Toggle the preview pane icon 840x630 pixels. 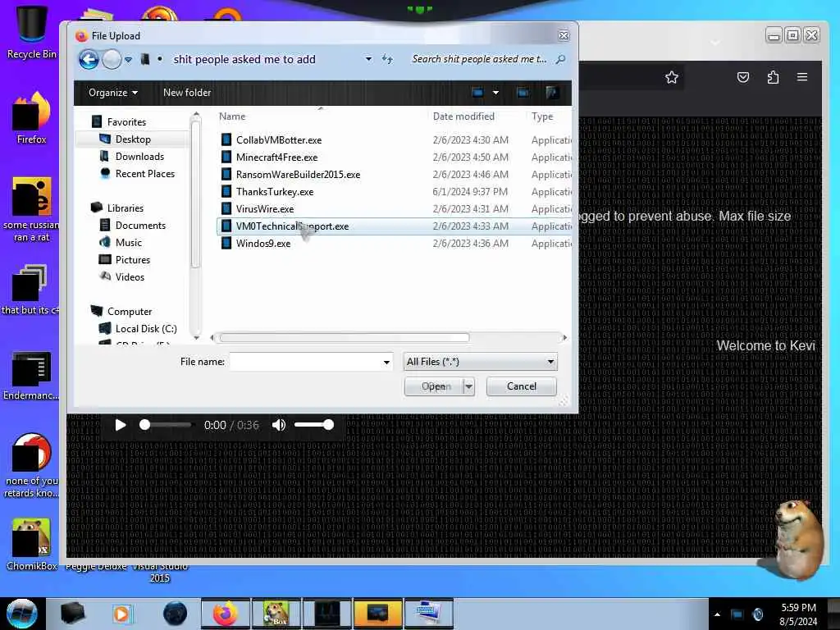click(523, 93)
